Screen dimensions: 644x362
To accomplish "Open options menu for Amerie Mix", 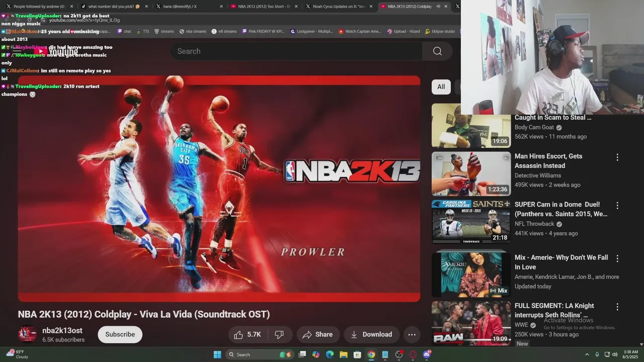I will click(617, 258).
